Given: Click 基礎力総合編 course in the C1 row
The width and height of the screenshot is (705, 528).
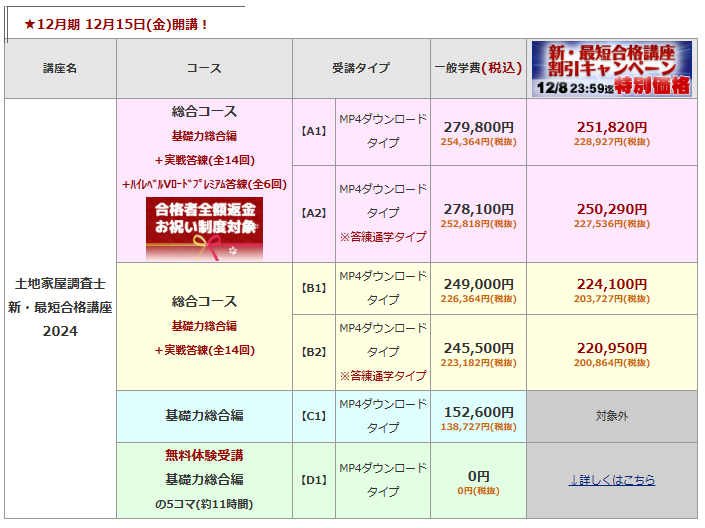Looking at the screenshot, I should [204, 416].
